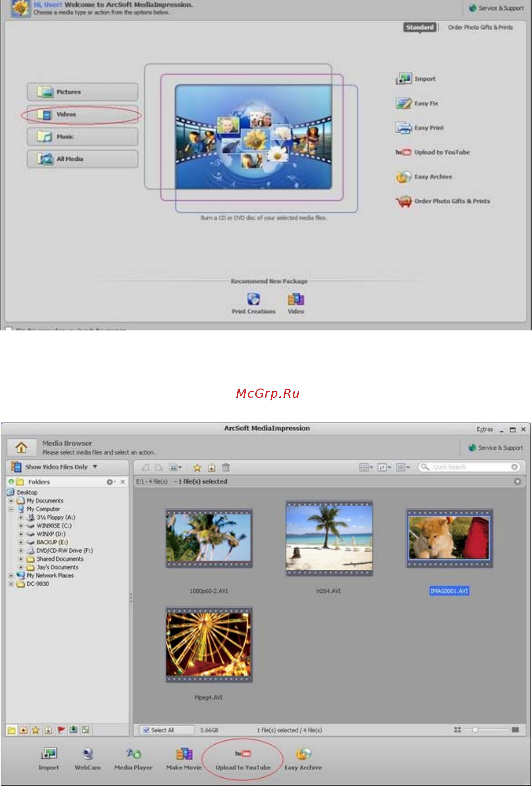Clear the Quick Search field
Image resolution: width=532 pixels, height=786 pixels.
514,467
